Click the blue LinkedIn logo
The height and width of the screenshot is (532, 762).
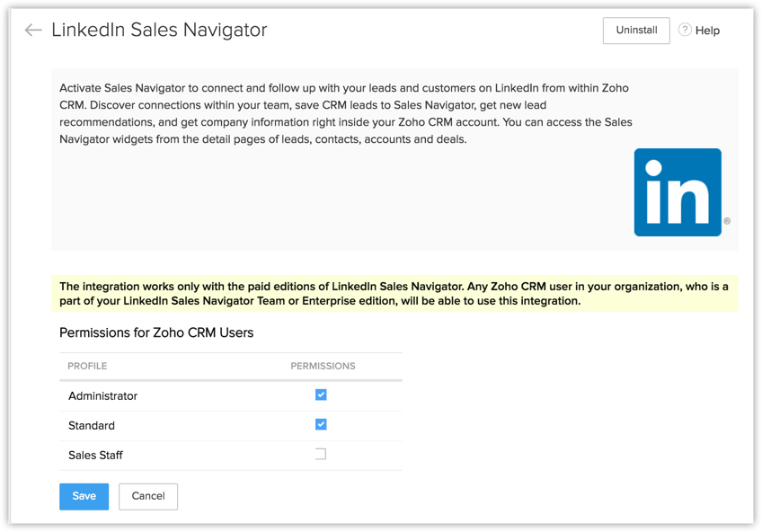click(x=678, y=192)
